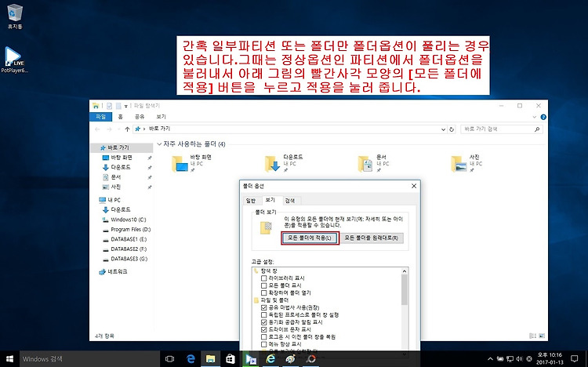Viewport: 588px width, 367px height.
Task: Switch to large icons view in Explorer status bar
Action: coord(541,336)
